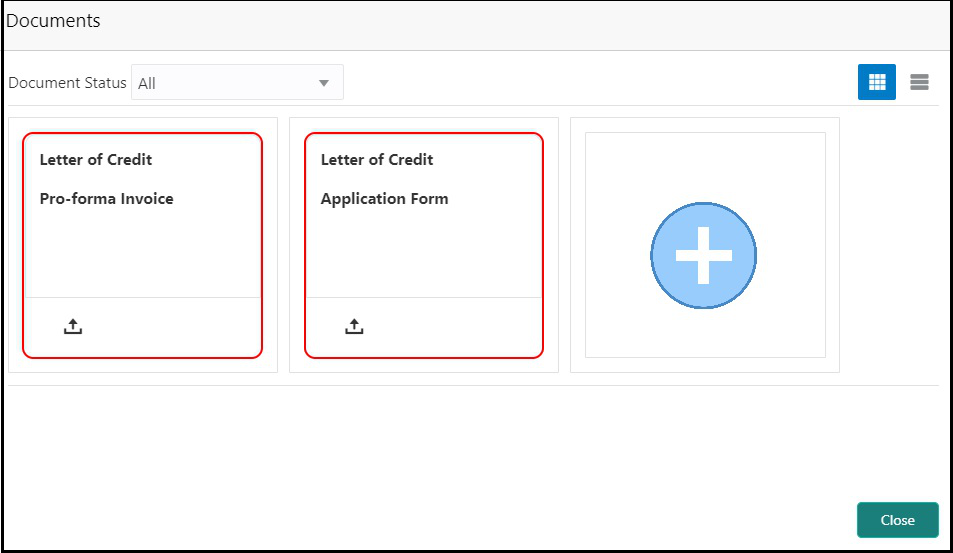
Task: Select the Pro-forma Invoice document card
Action: tap(143, 246)
